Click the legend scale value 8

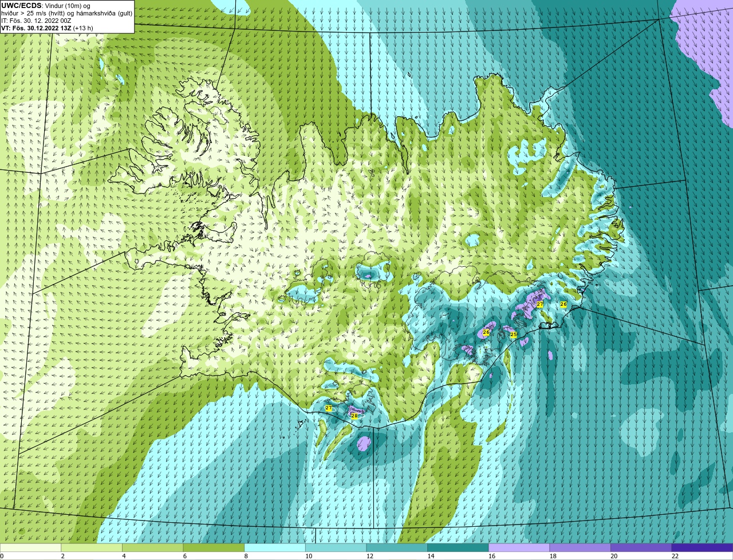(x=246, y=556)
